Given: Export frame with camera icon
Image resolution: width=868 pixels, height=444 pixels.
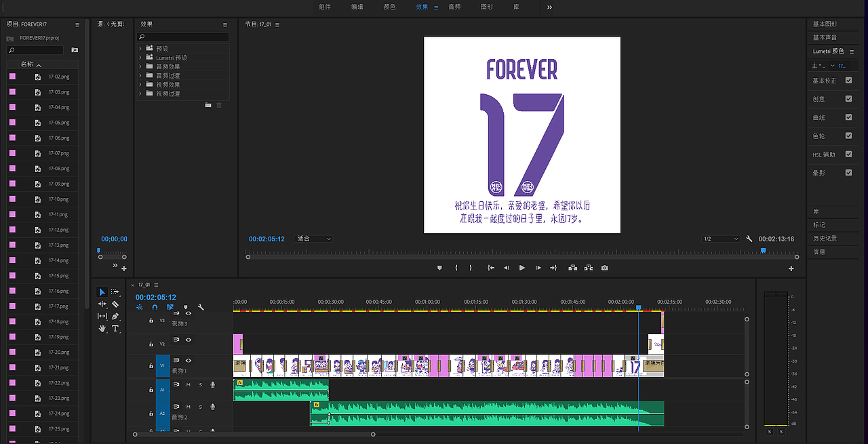Looking at the screenshot, I should pos(604,268).
